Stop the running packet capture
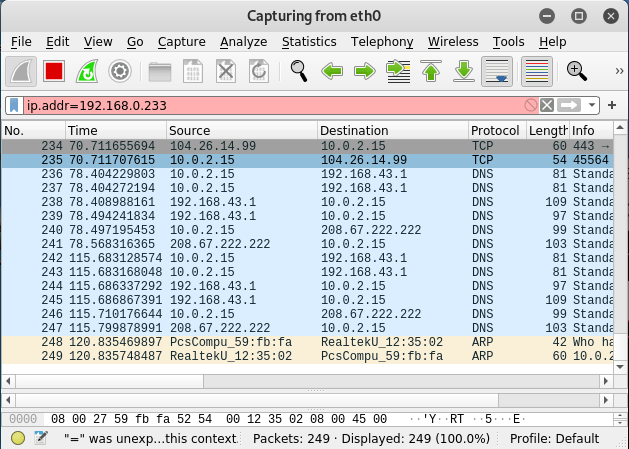 click(x=53, y=71)
